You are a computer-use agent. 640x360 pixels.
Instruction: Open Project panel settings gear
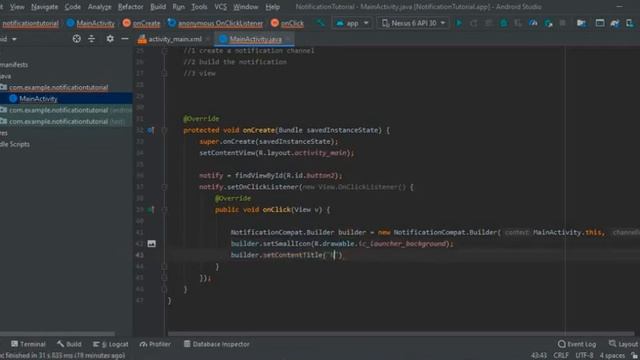click(x=110, y=39)
